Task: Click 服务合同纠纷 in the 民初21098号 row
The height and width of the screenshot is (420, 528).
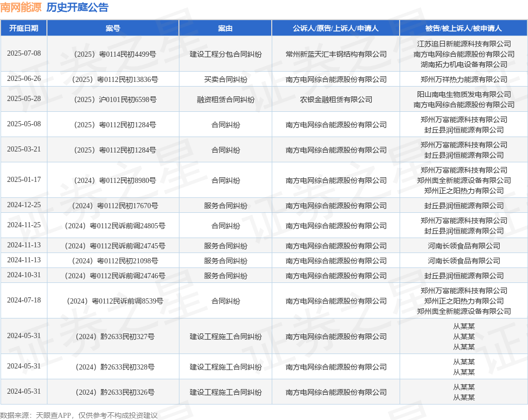Action: coord(226,261)
